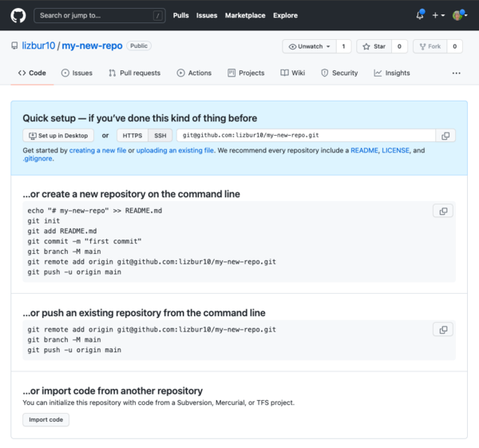The width and height of the screenshot is (479, 448).
Task: Open the repository overflow menu (three dots)
Action: click(x=456, y=73)
